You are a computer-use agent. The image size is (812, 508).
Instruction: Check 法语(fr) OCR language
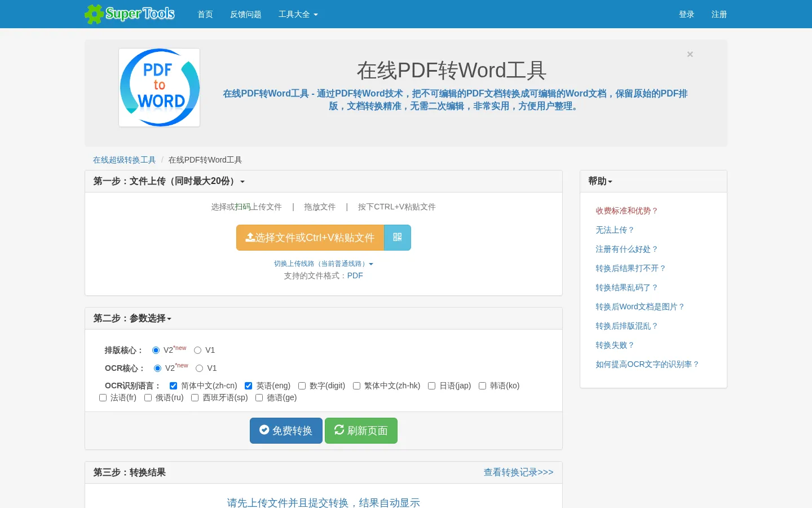point(103,398)
